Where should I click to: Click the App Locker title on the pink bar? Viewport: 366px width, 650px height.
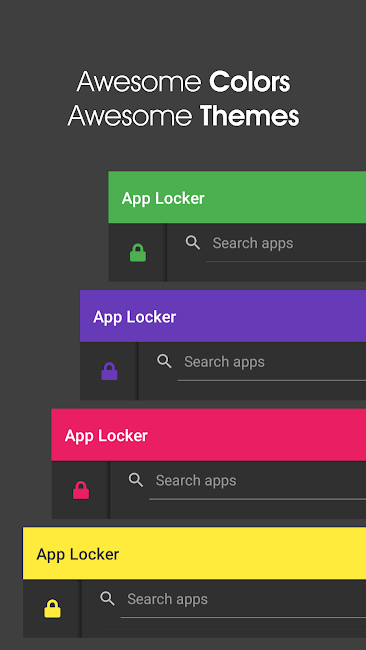pos(106,436)
